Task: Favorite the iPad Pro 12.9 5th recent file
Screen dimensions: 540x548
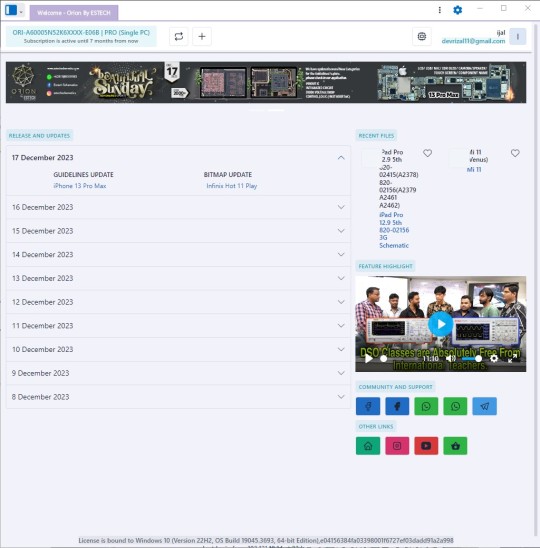Action: 427,153
